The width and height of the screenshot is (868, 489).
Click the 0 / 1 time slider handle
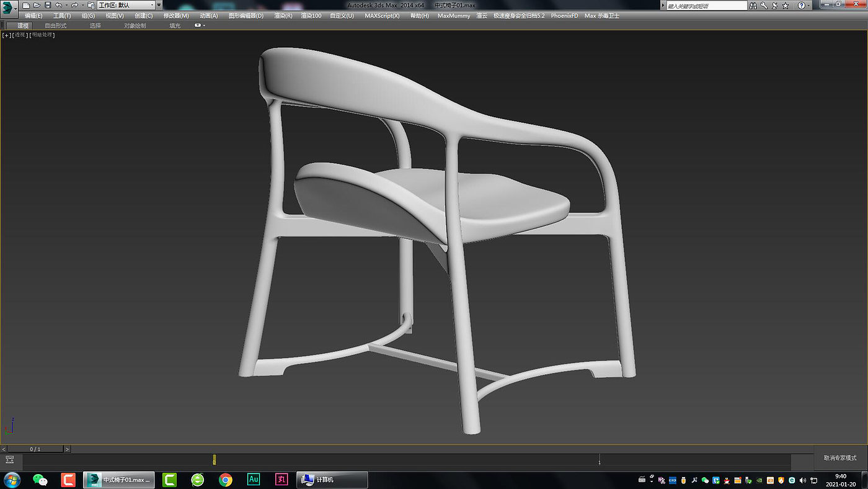pos(35,449)
